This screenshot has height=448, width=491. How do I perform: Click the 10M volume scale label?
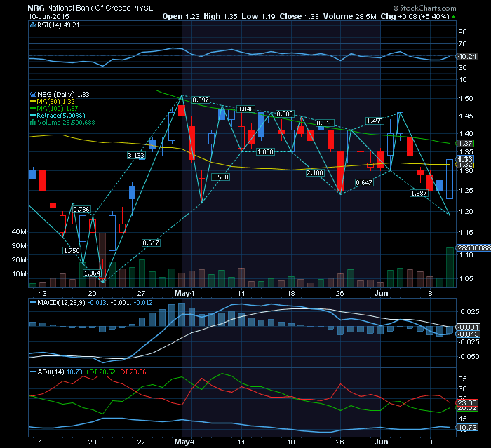pyautogui.click(x=19, y=274)
